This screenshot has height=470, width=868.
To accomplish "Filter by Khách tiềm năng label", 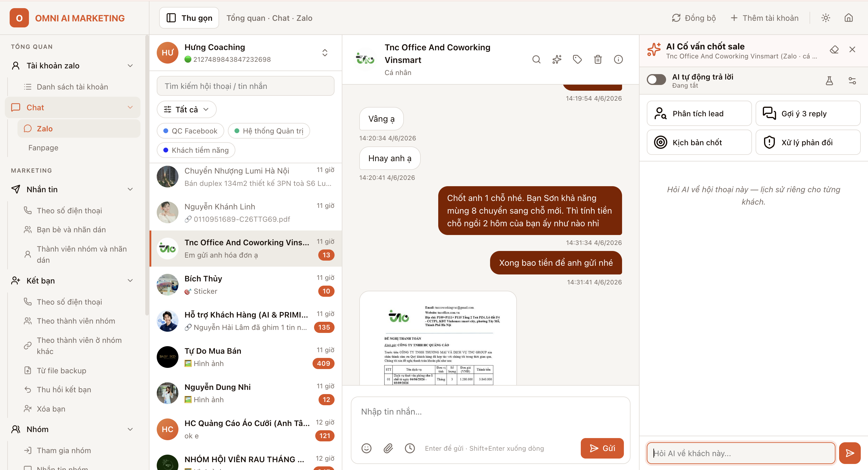I will pyautogui.click(x=196, y=150).
